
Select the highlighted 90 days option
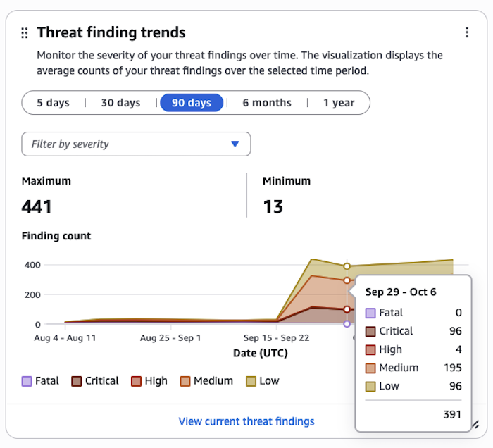tap(192, 103)
